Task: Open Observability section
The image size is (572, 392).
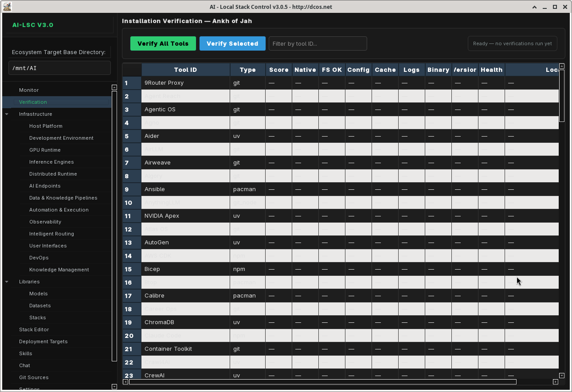Action: (45, 222)
